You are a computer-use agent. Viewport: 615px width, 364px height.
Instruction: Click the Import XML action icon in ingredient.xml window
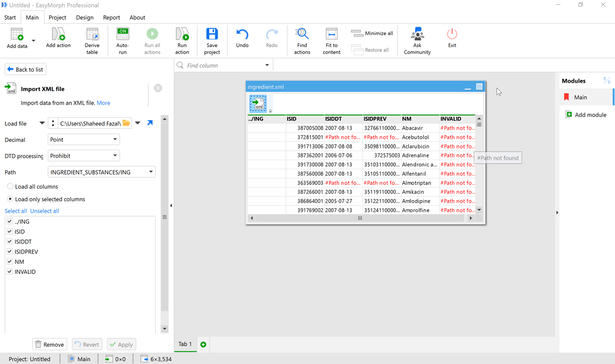pyautogui.click(x=257, y=103)
